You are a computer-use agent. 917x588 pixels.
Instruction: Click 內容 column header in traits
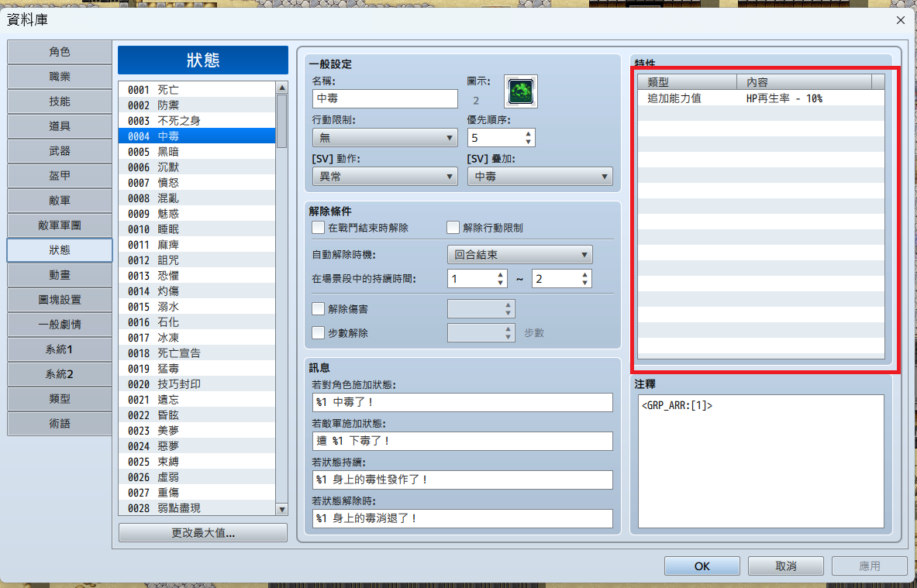(804, 82)
